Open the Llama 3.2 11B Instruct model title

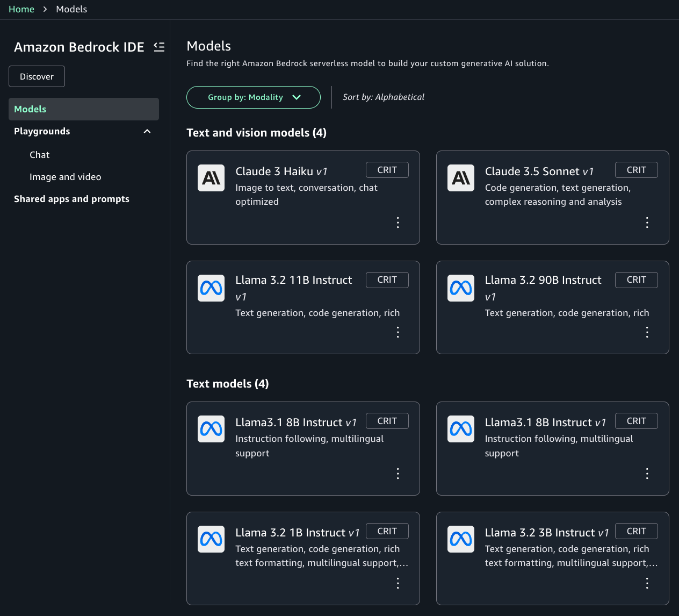point(294,288)
